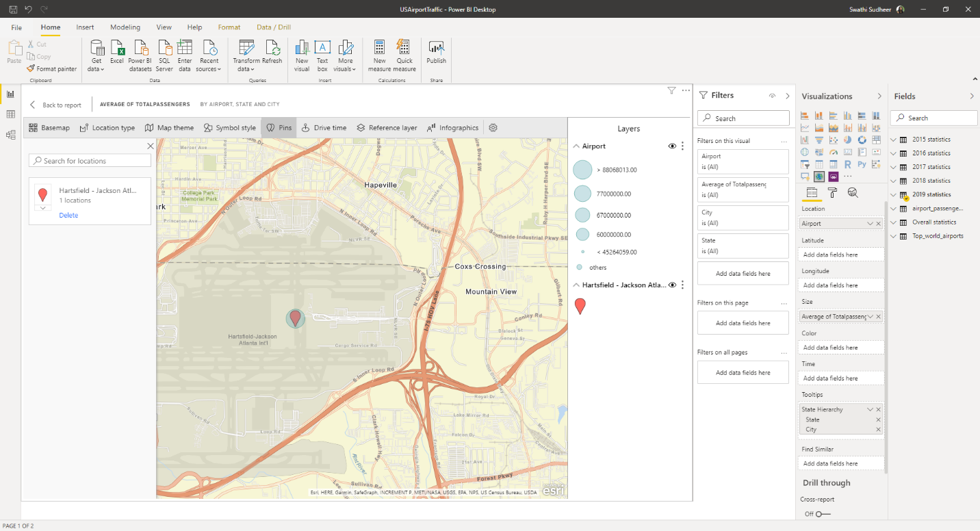This screenshot has width=980, height=531.
Task: Click the Filters pane Search box
Action: 743,118
